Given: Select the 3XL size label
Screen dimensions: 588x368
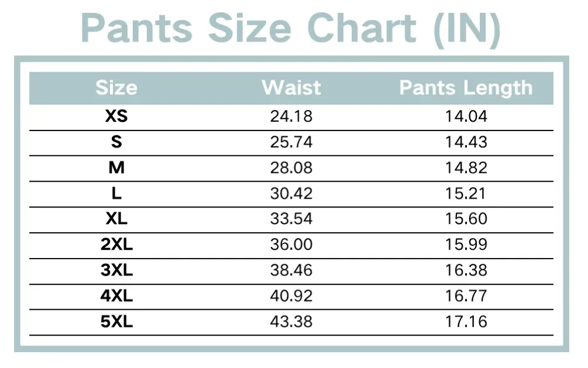Looking at the screenshot, I should coord(116,270).
